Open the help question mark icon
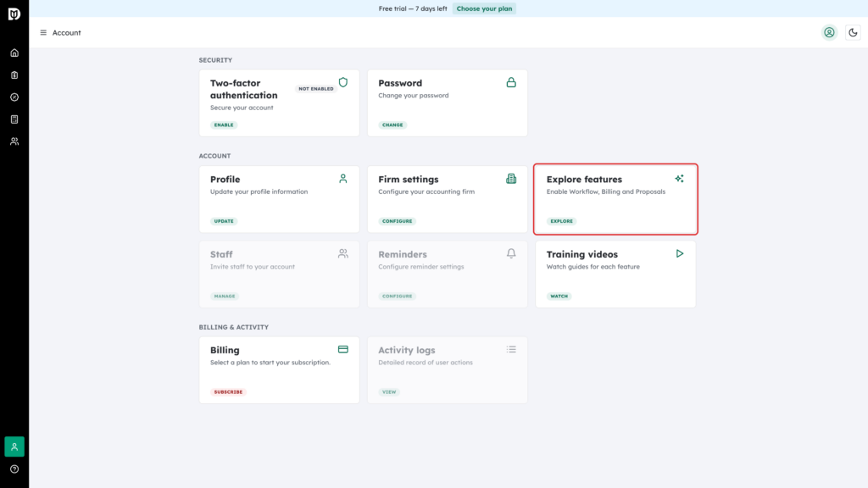The width and height of the screenshot is (868, 488). 14,469
